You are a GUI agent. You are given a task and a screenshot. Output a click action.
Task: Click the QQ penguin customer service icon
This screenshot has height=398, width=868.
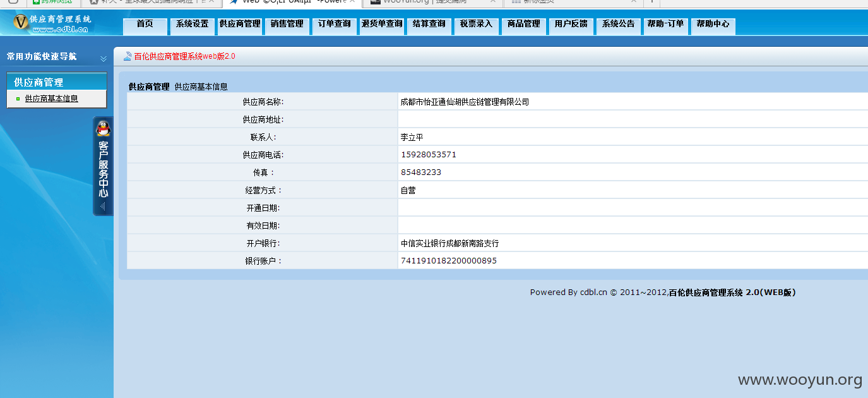coord(103,129)
